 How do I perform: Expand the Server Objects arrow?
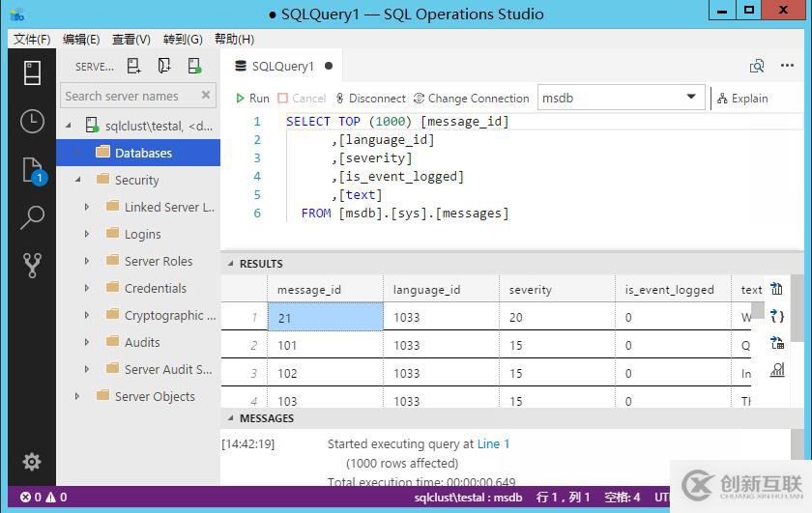click(x=77, y=396)
